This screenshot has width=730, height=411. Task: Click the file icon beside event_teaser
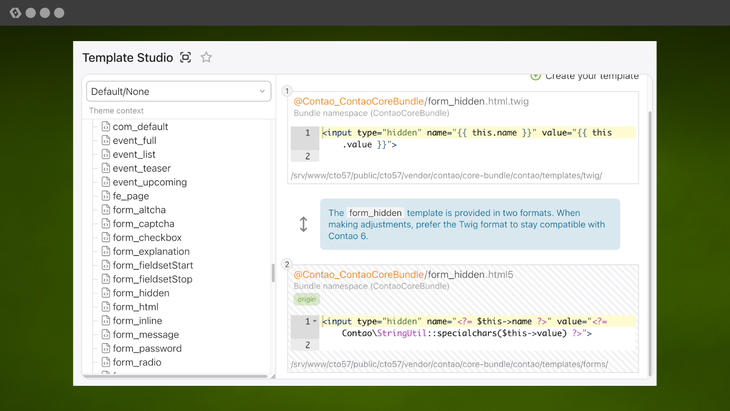pyautogui.click(x=106, y=168)
